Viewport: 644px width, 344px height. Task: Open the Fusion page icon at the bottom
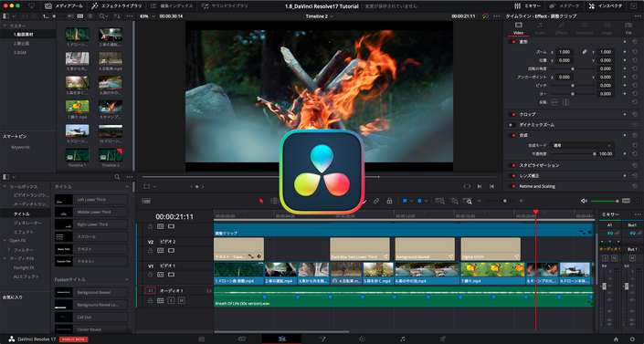point(322,339)
